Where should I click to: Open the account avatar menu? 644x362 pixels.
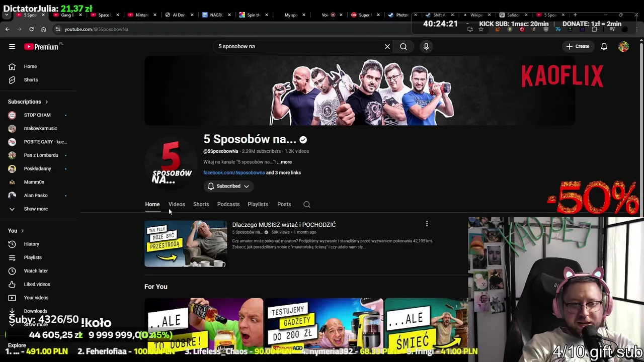pos(623,46)
